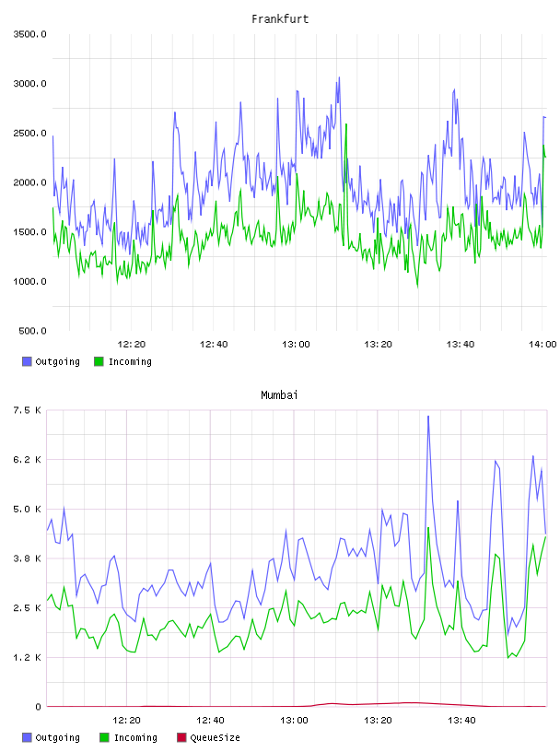Click the 13:20 time label under Mumbai chart
Image resolution: width=560 pixels, height=752 pixels.
(378, 720)
